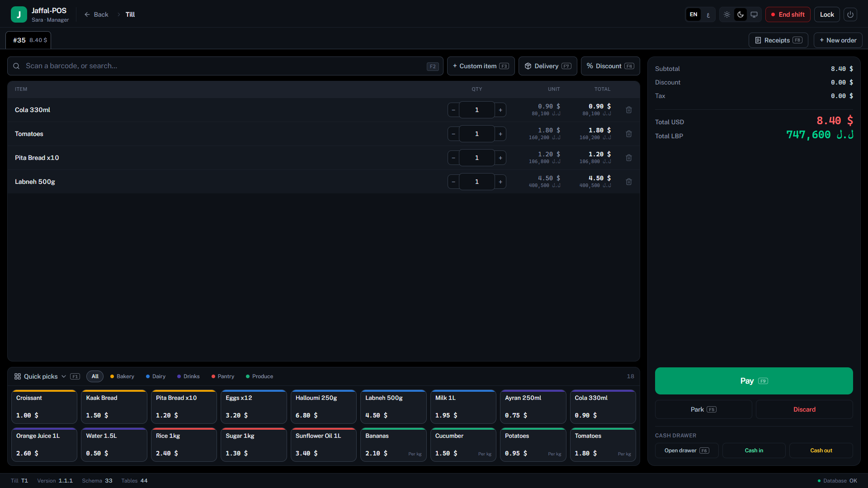Image resolution: width=868 pixels, height=488 pixels.
Task: Start a New order
Action: pos(838,40)
